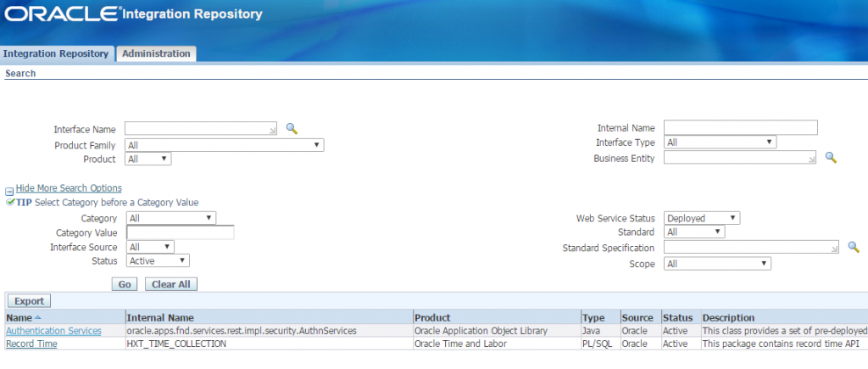The width and height of the screenshot is (868, 369).
Task: Open the Category dropdown
Action: 171,218
